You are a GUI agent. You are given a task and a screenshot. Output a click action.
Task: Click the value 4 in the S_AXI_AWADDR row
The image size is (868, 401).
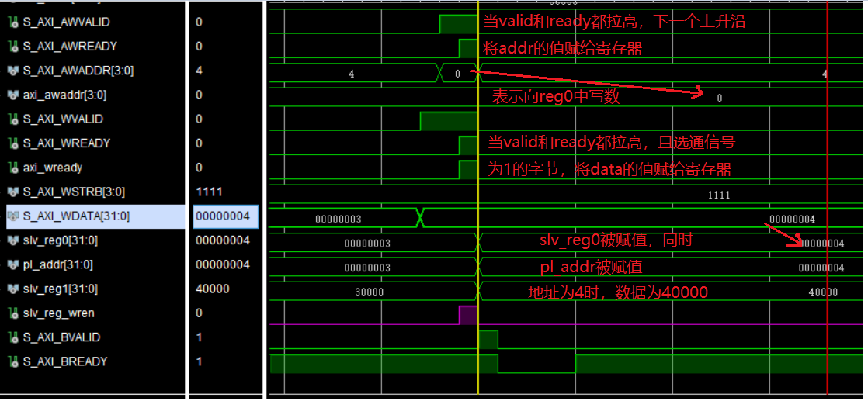click(199, 71)
